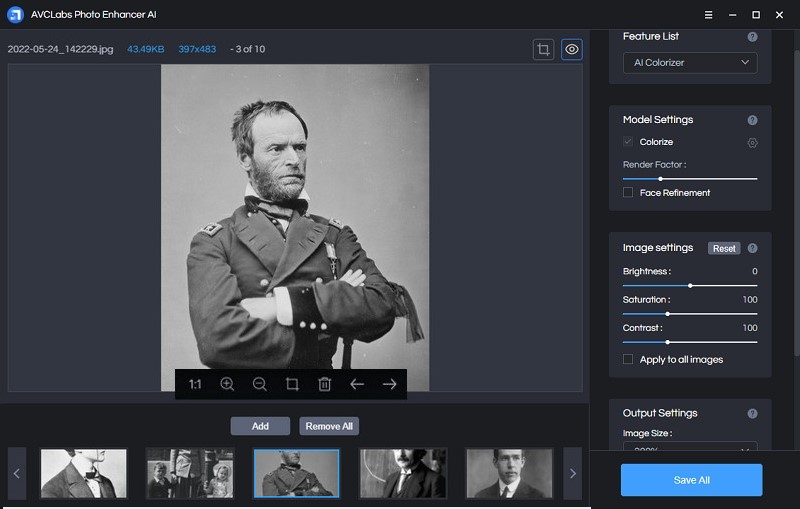800x509 pixels.
Task: Select last thumbnail of man in tie
Action: point(509,473)
